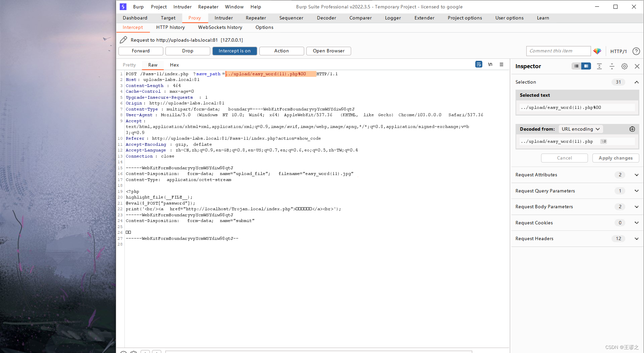Switch editor to Hex view
This screenshot has height=353, width=644.
pyautogui.click(x=174, y=65)
